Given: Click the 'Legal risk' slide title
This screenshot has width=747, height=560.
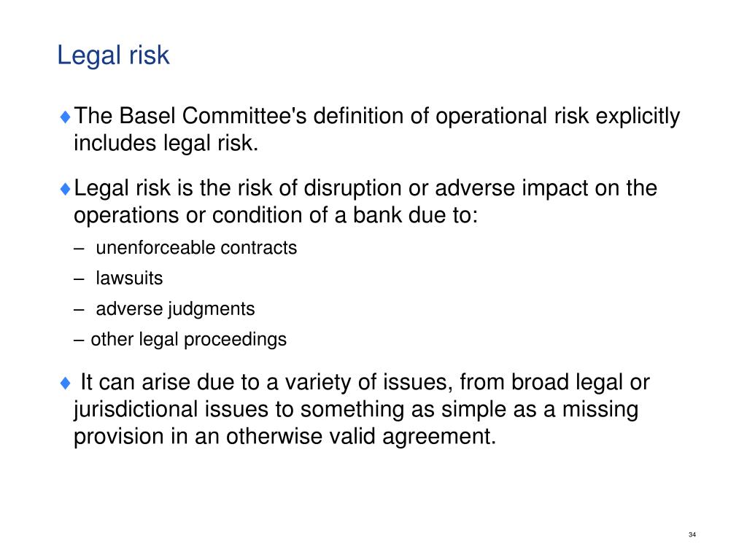Looking at the screenshot, I should pos(113,56).
